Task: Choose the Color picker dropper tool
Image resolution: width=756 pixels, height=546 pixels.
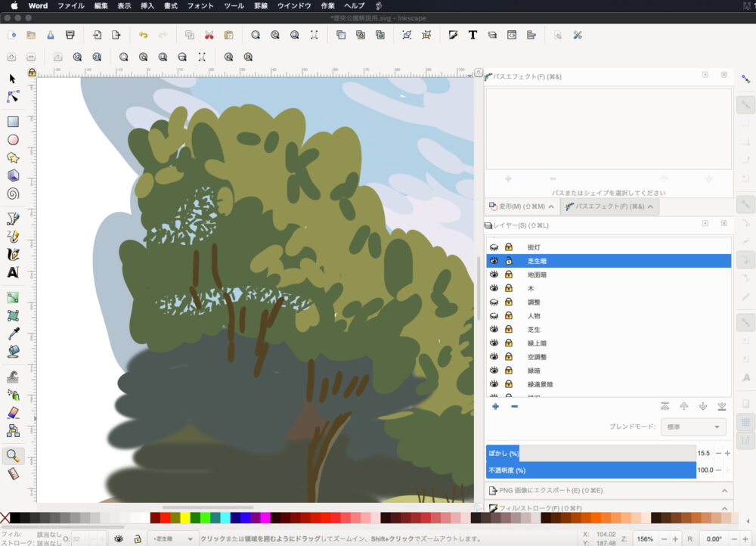Action: coord(13,333)
